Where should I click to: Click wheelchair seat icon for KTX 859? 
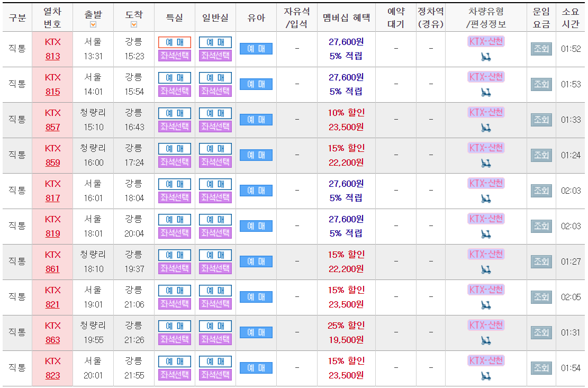[x=486, y=163]
